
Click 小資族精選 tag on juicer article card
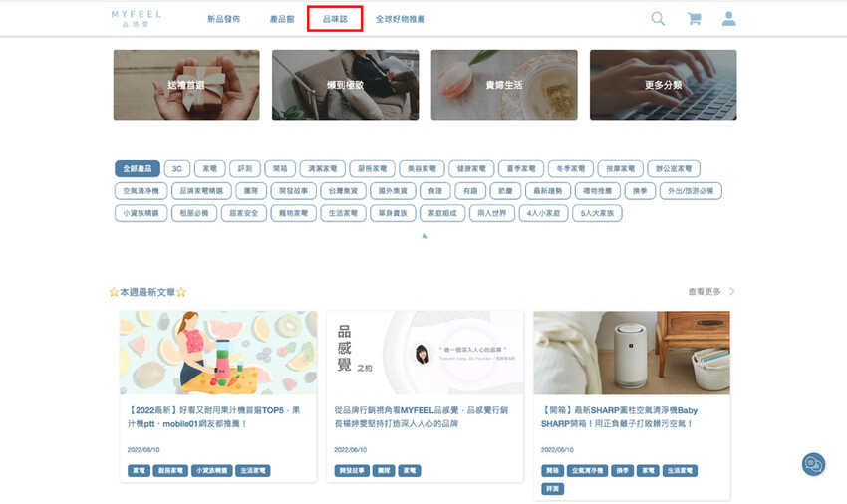tap(211, 470)
